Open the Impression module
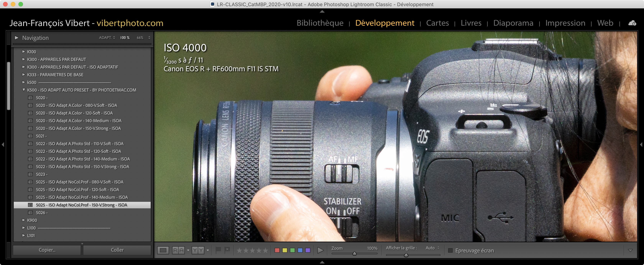Screen dimensions: 644x265 (565, 23)
